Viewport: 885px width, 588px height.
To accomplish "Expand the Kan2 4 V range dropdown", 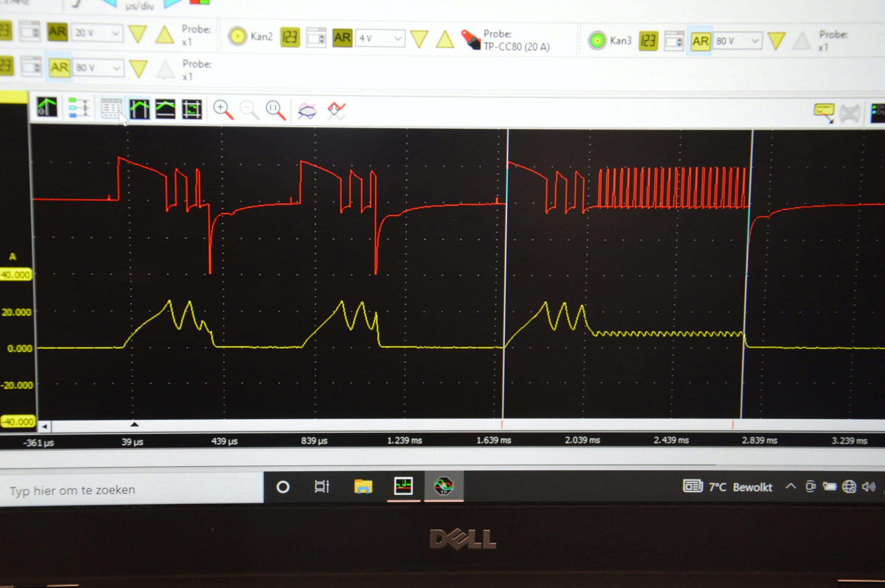I will 380,38.
